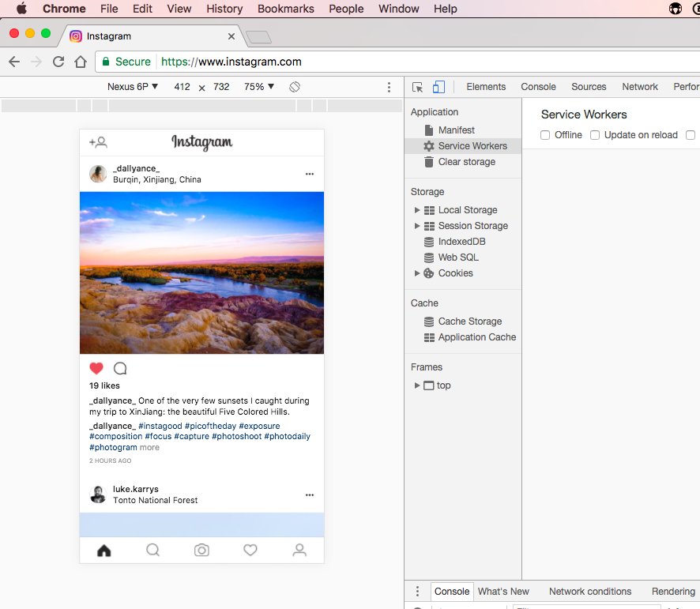The image size is (700, 609).
Task: Click the address bar URL field
Action: pos(397,62)
